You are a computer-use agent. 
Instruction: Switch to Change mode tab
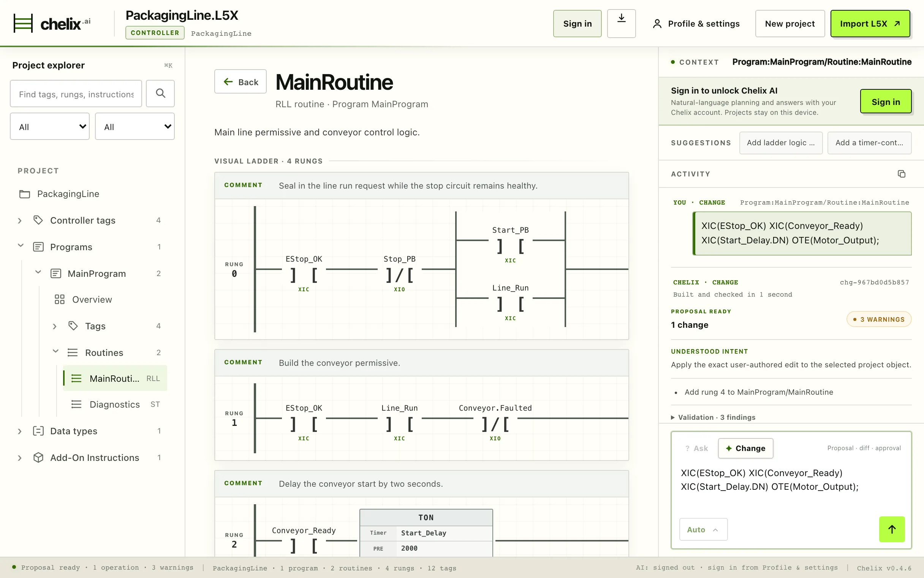click(745, 448)
